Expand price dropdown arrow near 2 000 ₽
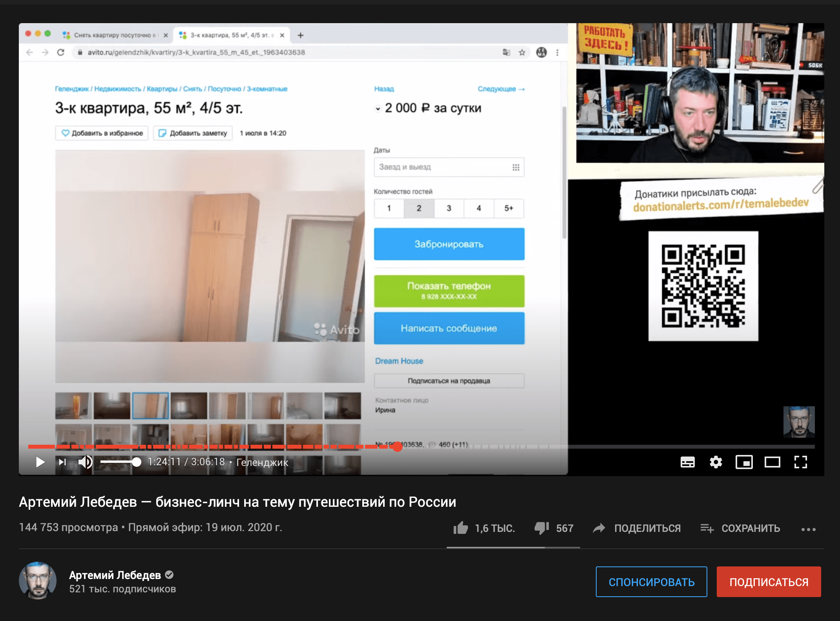Viewport: 840px width, 621px height. tap(378, 109)
